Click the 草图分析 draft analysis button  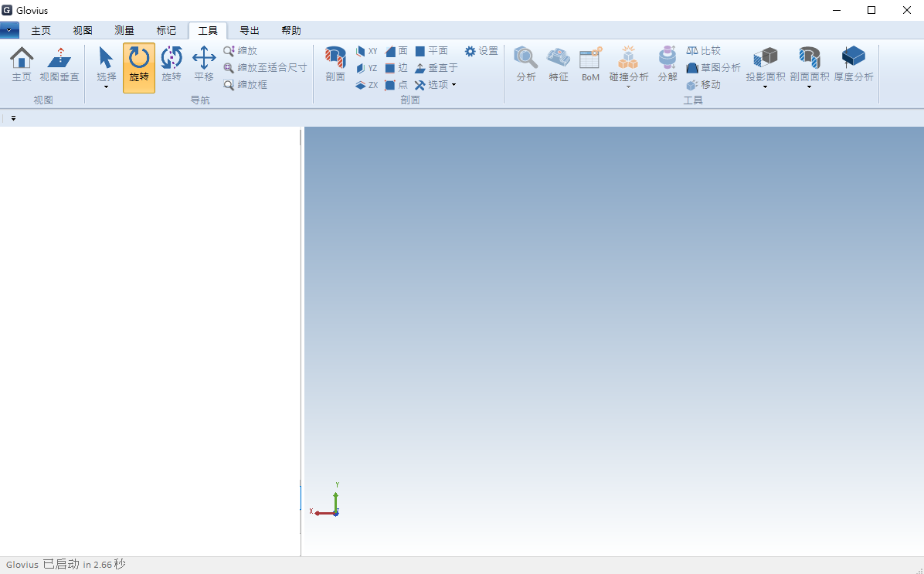click(713, 68)
